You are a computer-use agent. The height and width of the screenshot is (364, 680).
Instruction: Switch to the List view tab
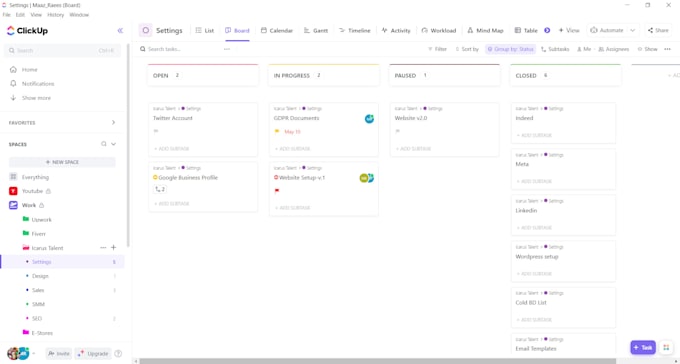pyautogui.click(x=205, y=31)
